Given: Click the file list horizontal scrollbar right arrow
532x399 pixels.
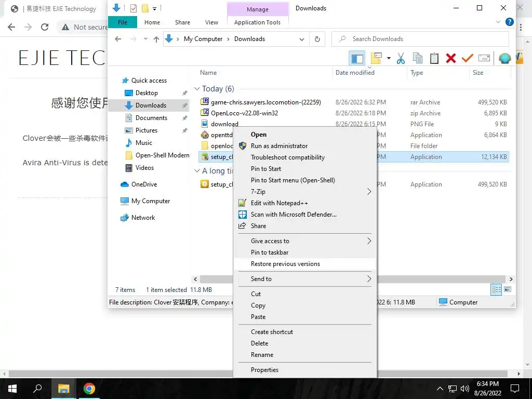Looking at the screenshot, I should pyautogui.click(x=511, y=279).
